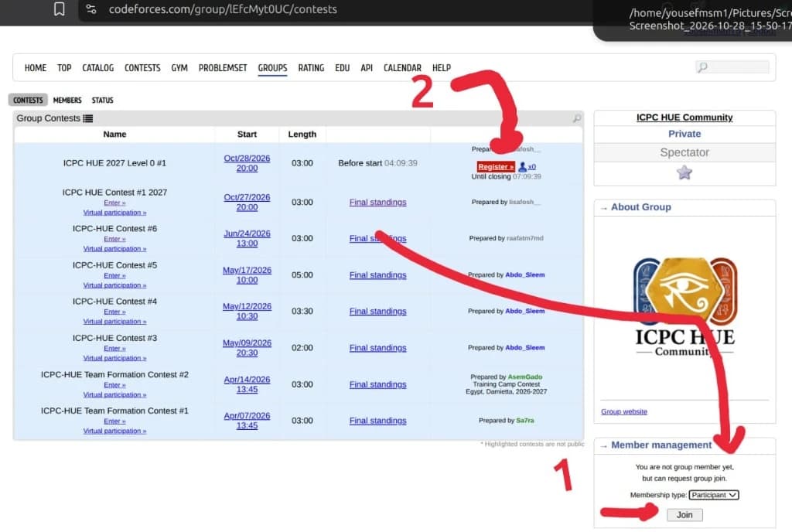Image resolution: width=792 pixels, height=532 pixels.
Task: Open the Membership type Participant dropdown
Action: [714, 495]
